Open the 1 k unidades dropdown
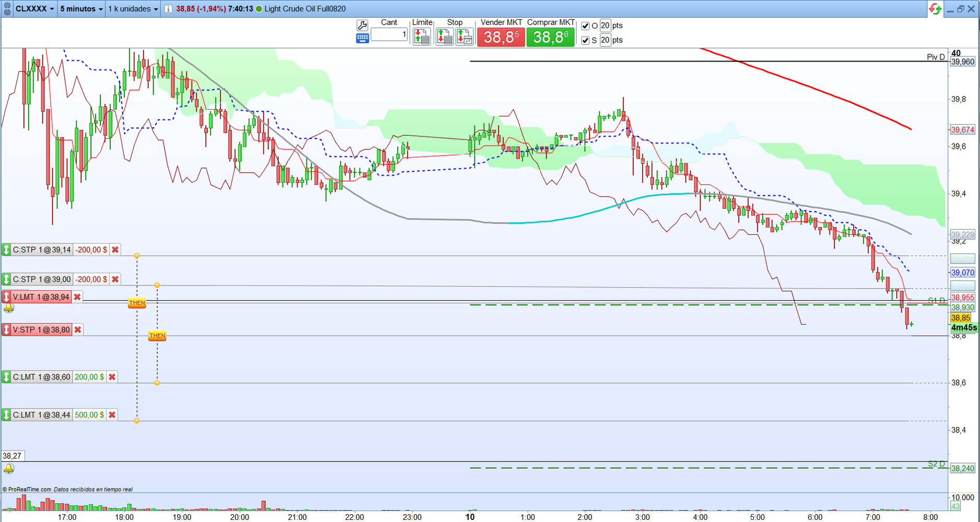This screenshot has height=522, width=980. click(x=133, y=9)
